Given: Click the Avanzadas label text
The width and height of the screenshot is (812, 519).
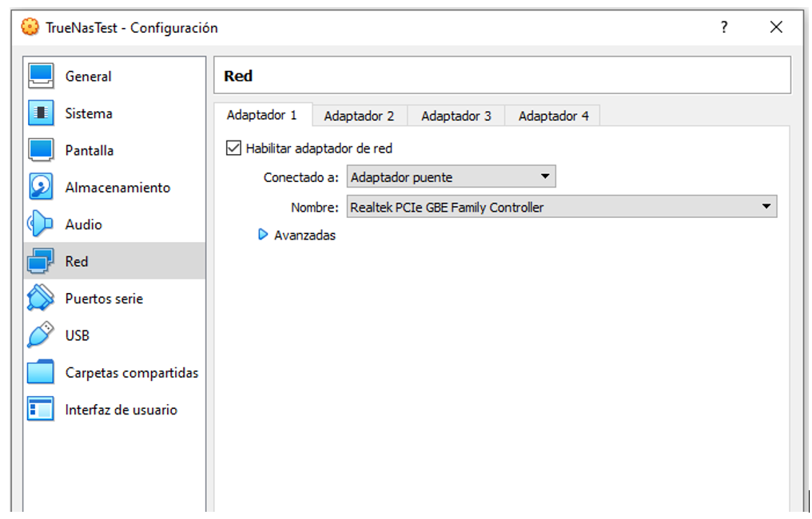Looking at the screenshot, I should coord(304,235).
